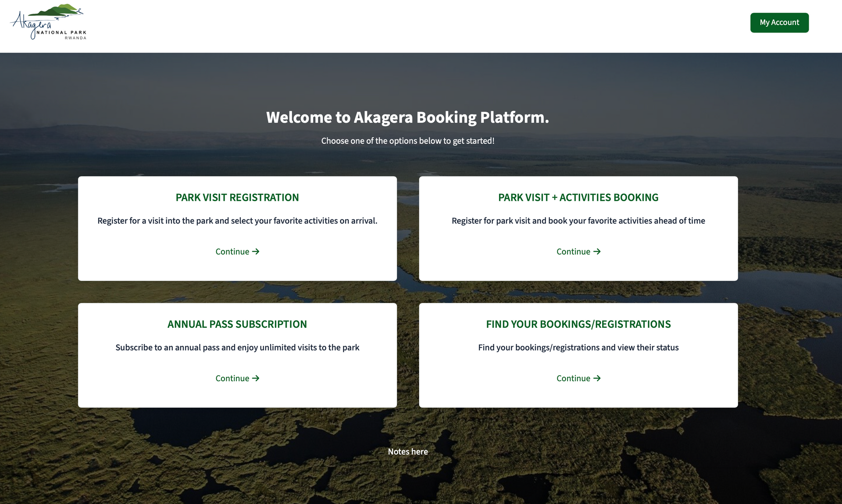This screenshot has height=504, width=842.
Task: Click the Park Visit + Activities Booking heading
Action: pyautogui.click(x=578, y=198)
